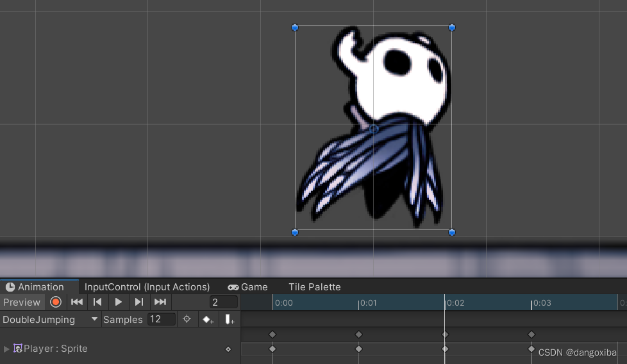The height and width of the screenshot is (364, 627).
Task: Toggle Preview mode in Animation window
Action: pos(22,302)
